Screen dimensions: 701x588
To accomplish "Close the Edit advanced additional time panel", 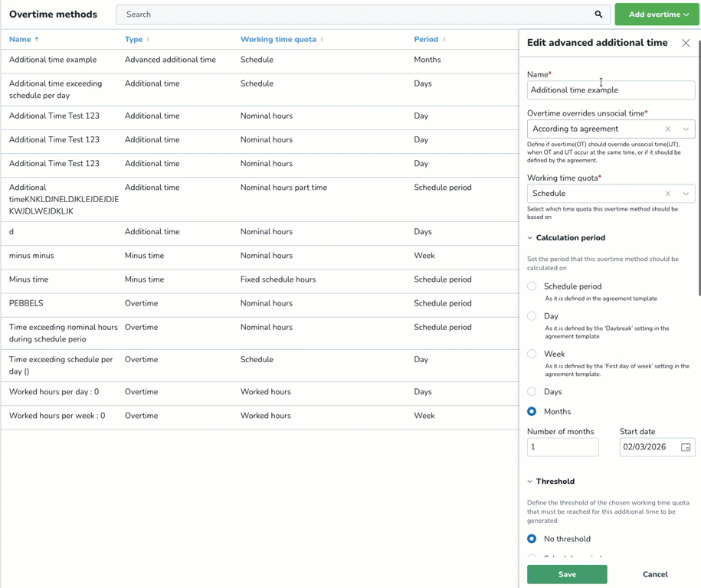I will 686,43.
